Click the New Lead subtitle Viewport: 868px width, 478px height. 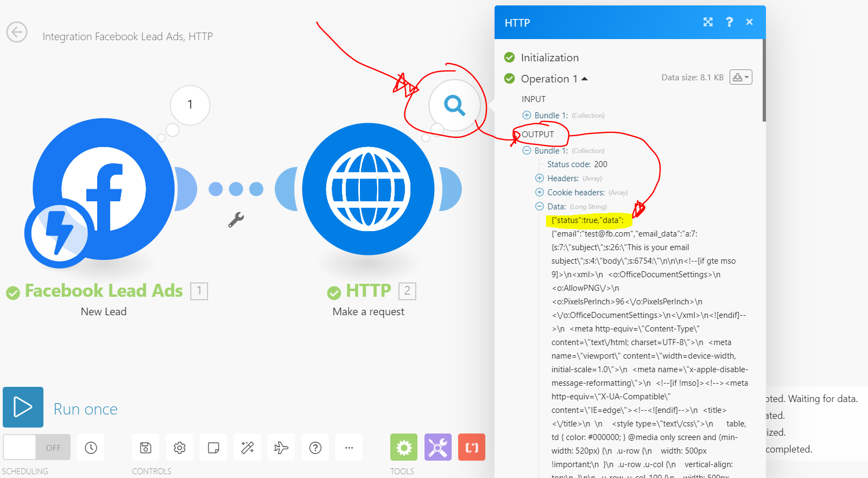[x=104, y=311]
